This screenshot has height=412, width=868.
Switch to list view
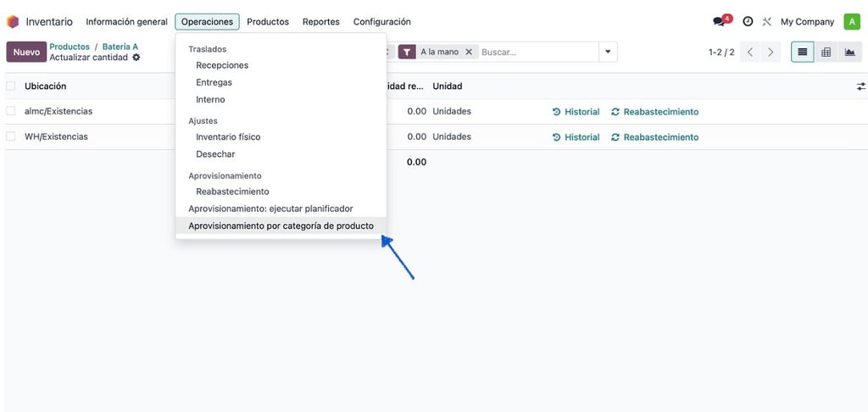(802, 52)
